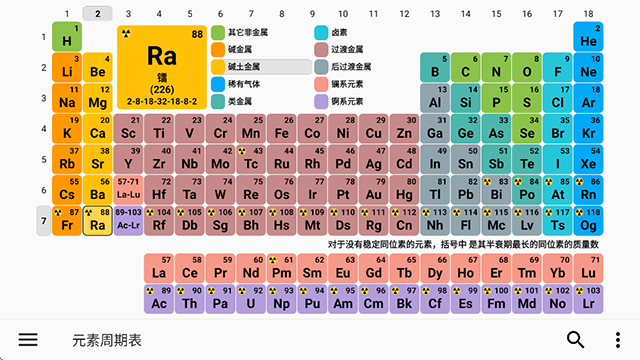Tap the Scandium (Sc) tile

point(128,129)
